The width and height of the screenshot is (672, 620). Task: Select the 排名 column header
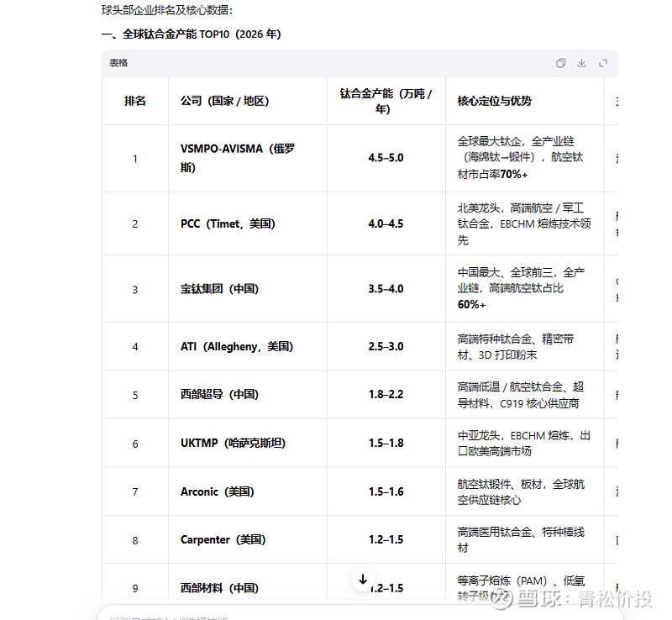coord(135,101)
